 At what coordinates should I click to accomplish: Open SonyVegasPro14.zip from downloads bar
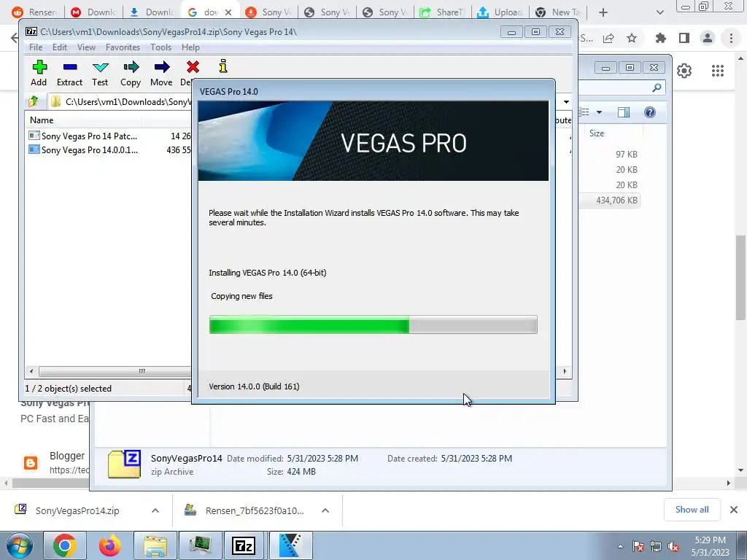click(77, 510)
